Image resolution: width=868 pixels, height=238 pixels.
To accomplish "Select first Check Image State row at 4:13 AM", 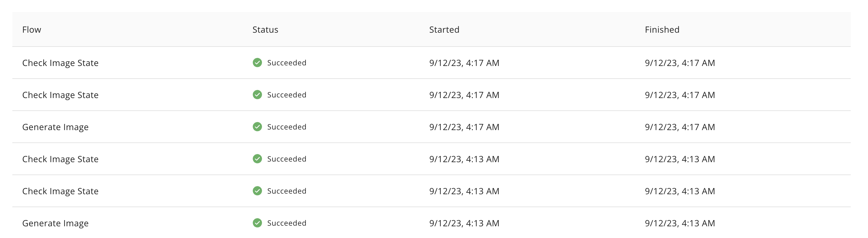I will [x=431, y=159].
